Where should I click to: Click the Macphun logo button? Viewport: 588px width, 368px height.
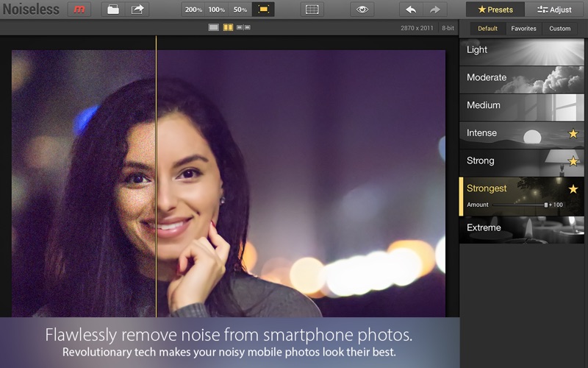point(79,10)
